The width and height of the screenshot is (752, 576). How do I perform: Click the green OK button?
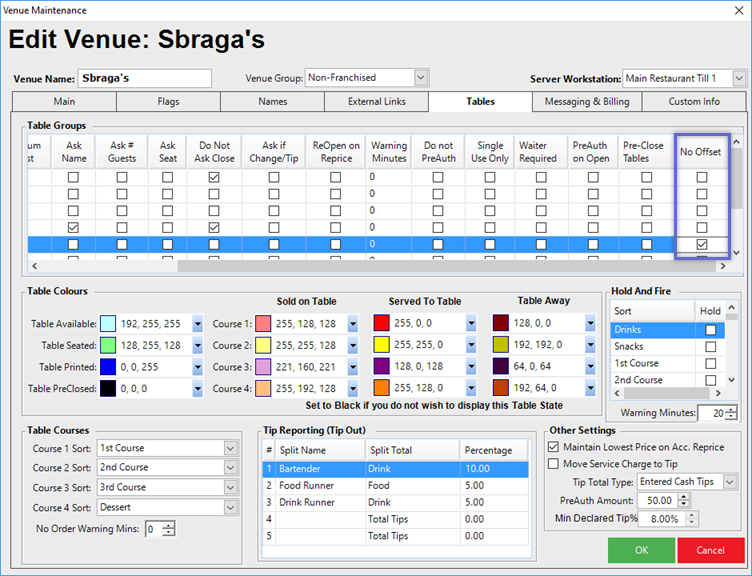tap(641, 550)
